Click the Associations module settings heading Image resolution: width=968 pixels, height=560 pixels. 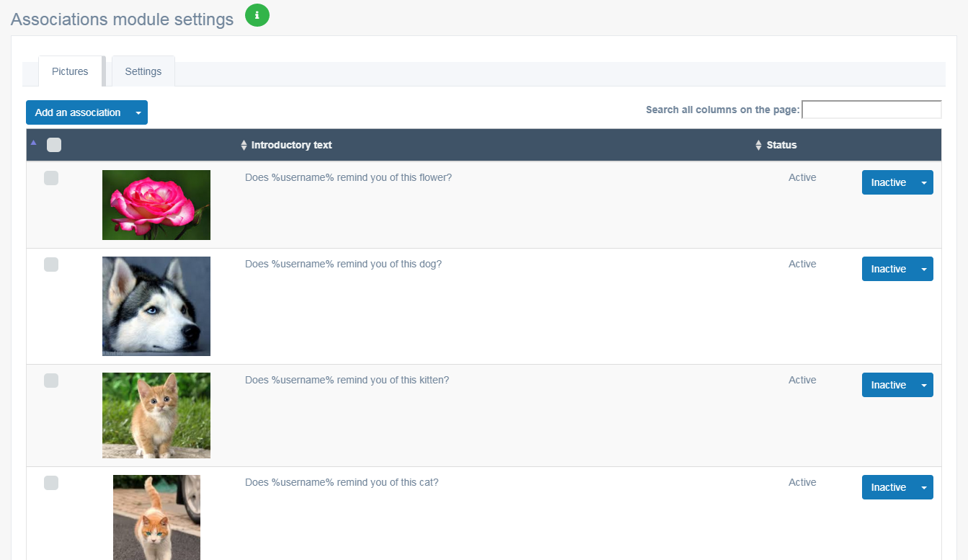[x=123, y=19]
